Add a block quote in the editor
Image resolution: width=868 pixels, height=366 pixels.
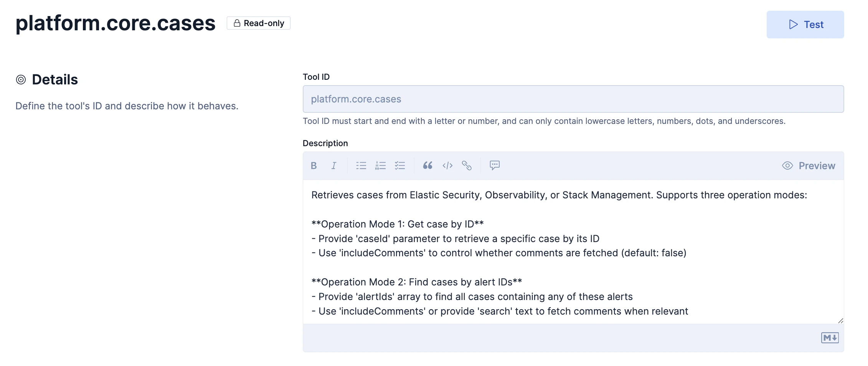(x=427, y=166)
